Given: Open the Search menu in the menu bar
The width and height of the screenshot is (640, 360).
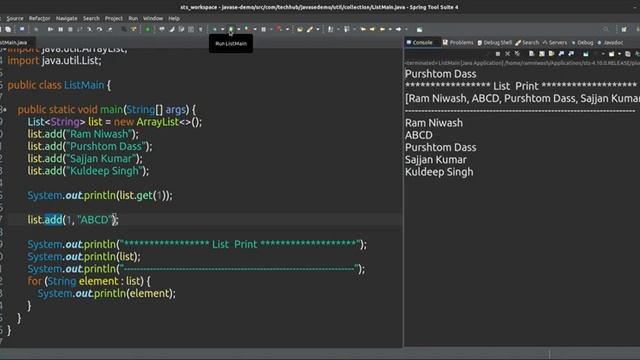Looking at the screenshot, I should pos(91,18).
